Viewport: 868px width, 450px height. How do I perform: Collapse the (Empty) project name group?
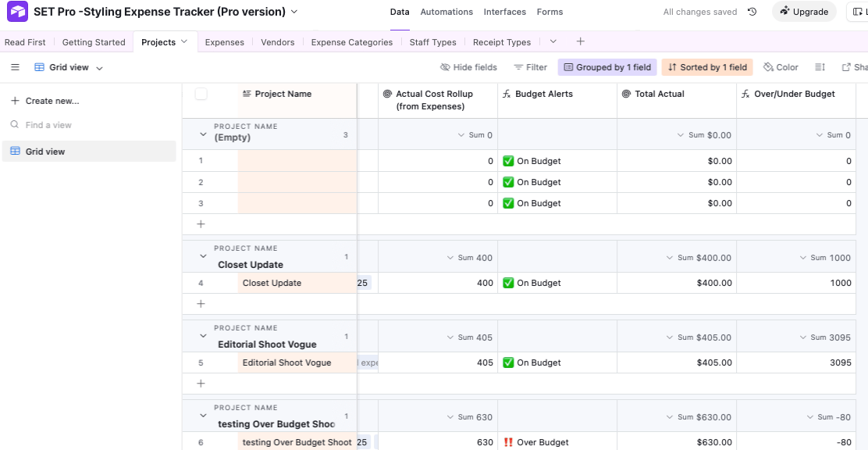(203, 134)
